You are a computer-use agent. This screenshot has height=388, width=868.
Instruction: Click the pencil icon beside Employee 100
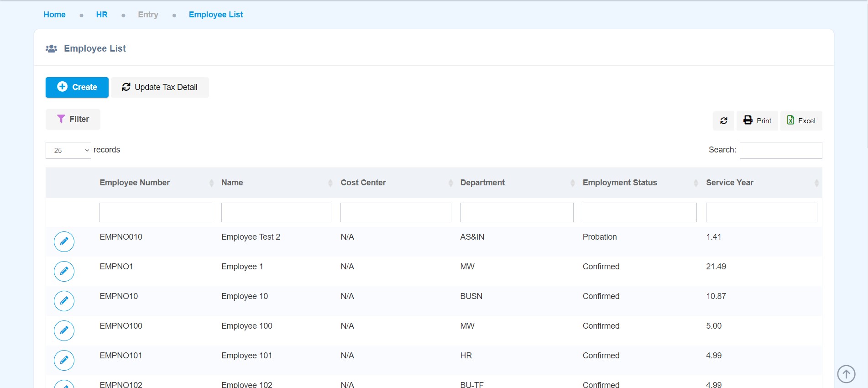pos(64,330)
